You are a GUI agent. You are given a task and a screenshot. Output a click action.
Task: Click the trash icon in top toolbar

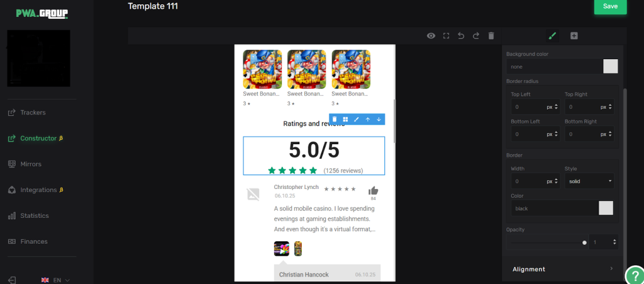click(x=491, y=36)
